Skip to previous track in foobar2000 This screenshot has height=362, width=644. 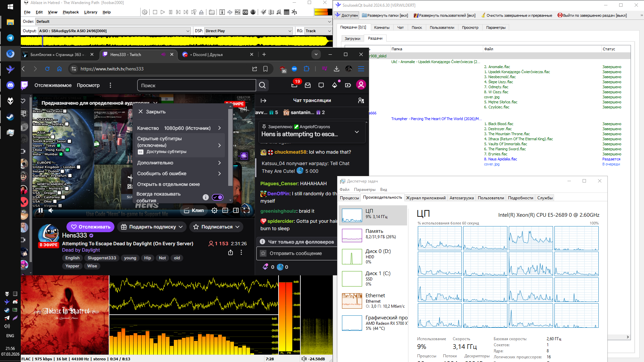[x=178, y=12]
